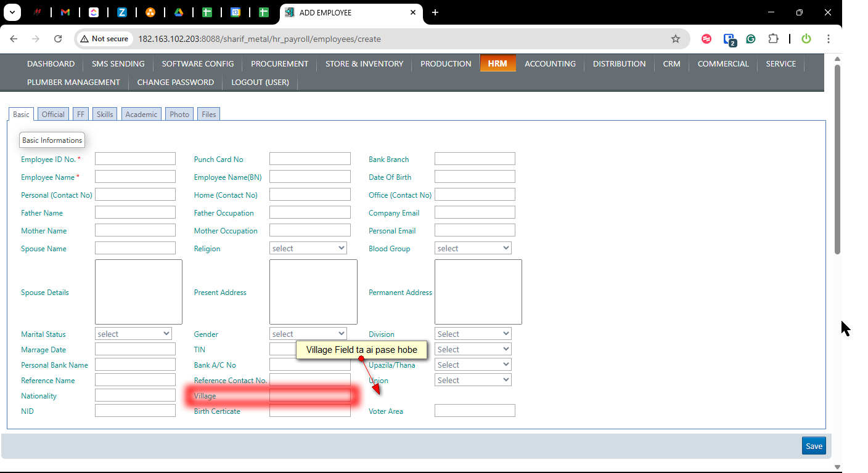Bookmark this page with the star icon
This screenshot has height=473, width=868.
coord(676,39)
